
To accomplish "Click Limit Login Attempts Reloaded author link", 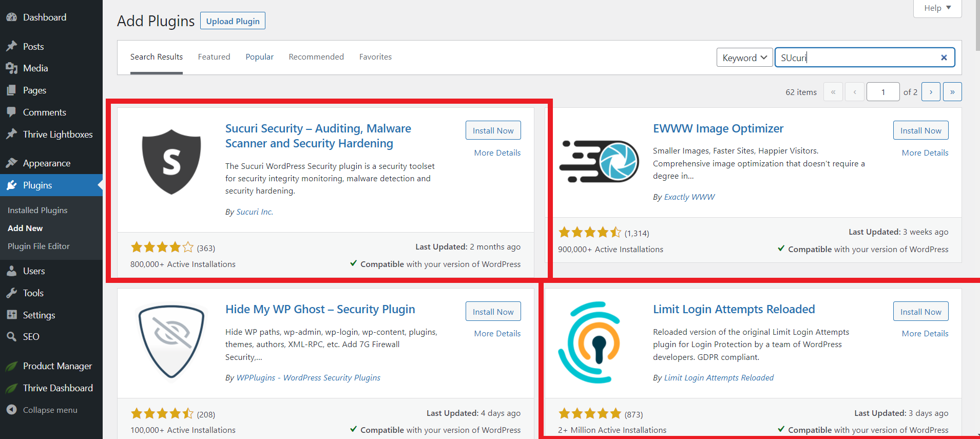I will (x=719, y=377).
